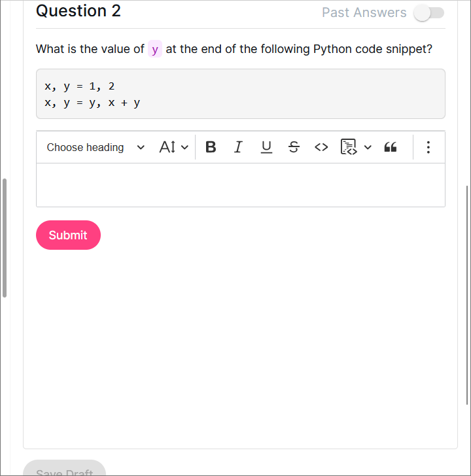Apply italic formatting
Viewport: 471px width, 476px height.
point(238,147)
